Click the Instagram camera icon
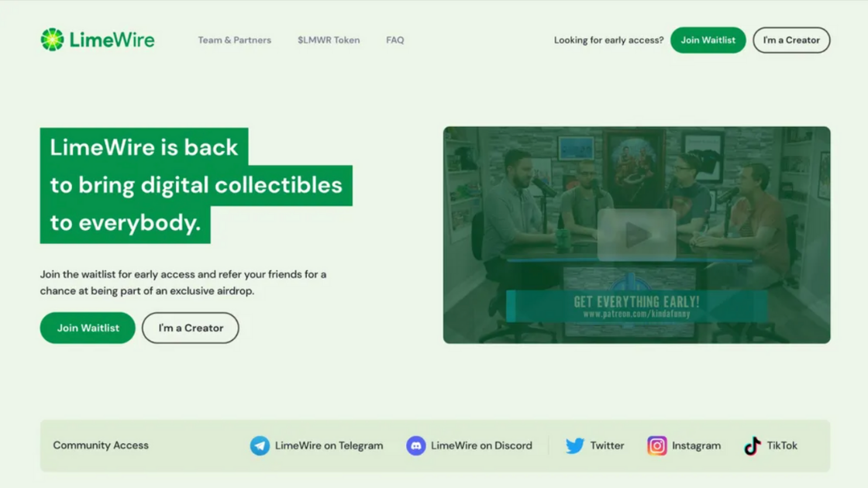This screenshot has height=488, width=868. 657,445
